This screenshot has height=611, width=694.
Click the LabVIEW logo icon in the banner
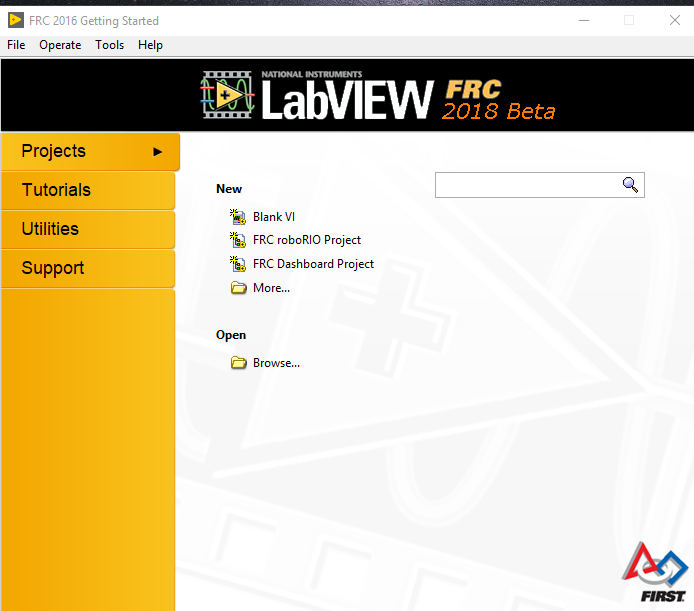click(x=227, y=95)
